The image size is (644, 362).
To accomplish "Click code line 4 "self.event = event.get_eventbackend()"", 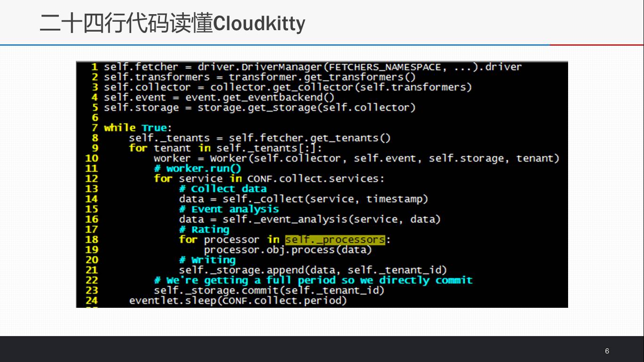I will pyautogui.click(x=219, y=98).
